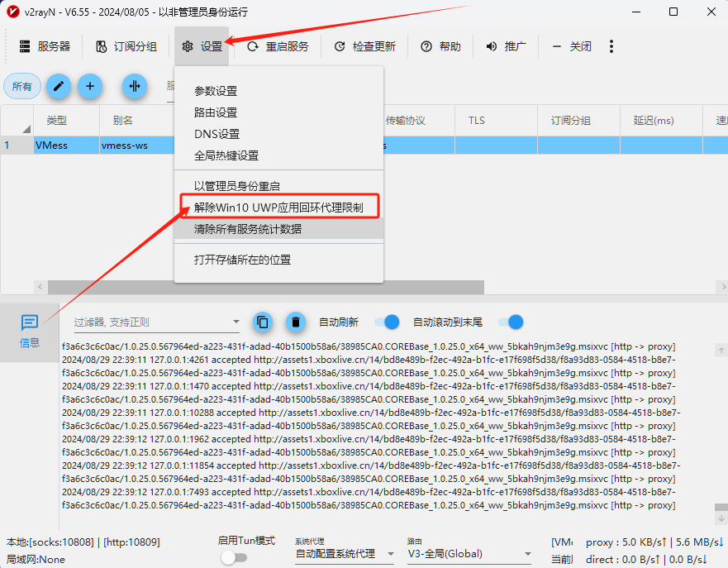The image size is (728, 568).
Task: Click the plus add group icon
Action: pyautogui.click(x=90, y=86)
